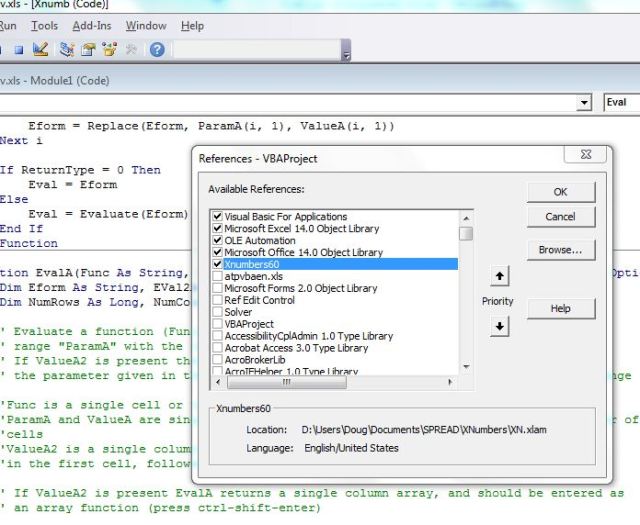
Task: Click Cancel in References dialog
Action: coord(561,216)
